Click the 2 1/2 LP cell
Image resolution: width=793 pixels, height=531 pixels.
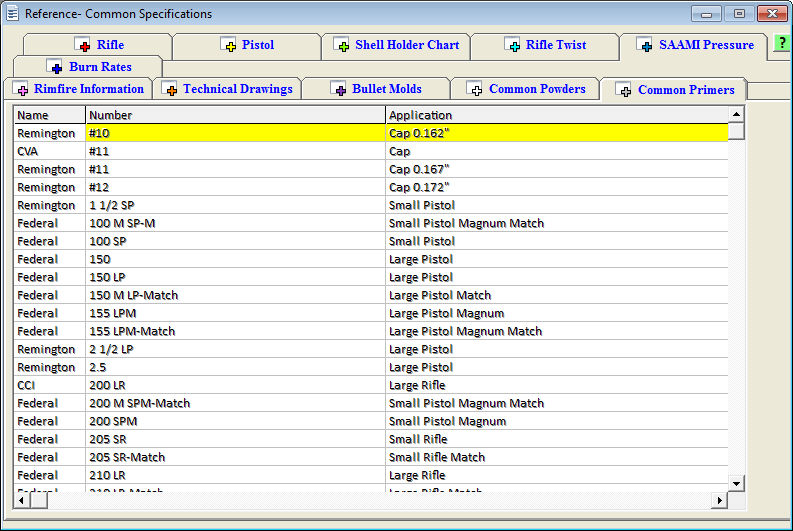coord(236,349)
